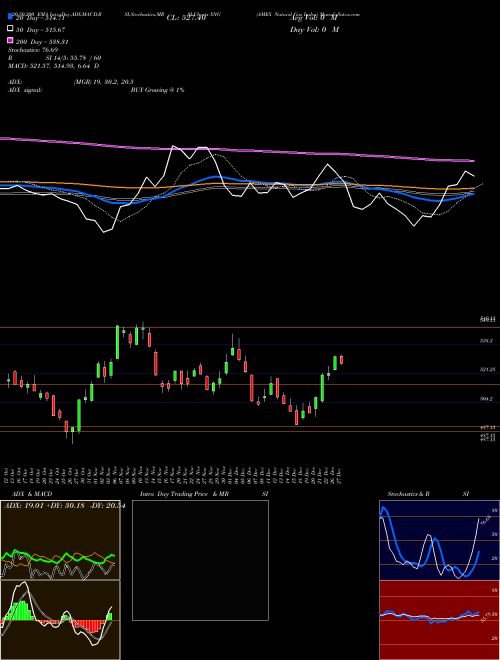Click the 538.3 price axis label
The height and width of the screenshot is (660, 500).
point(486,341)
